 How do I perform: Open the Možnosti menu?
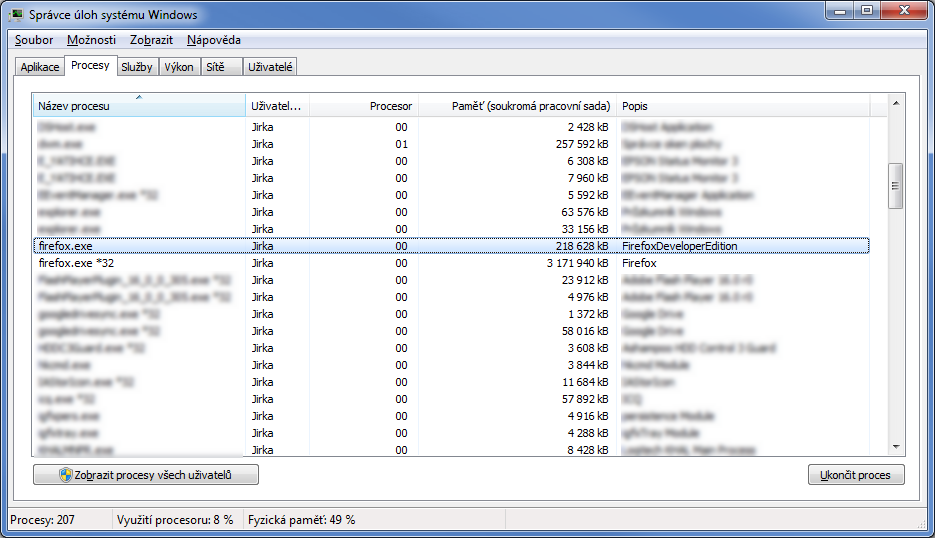point(91,40)
